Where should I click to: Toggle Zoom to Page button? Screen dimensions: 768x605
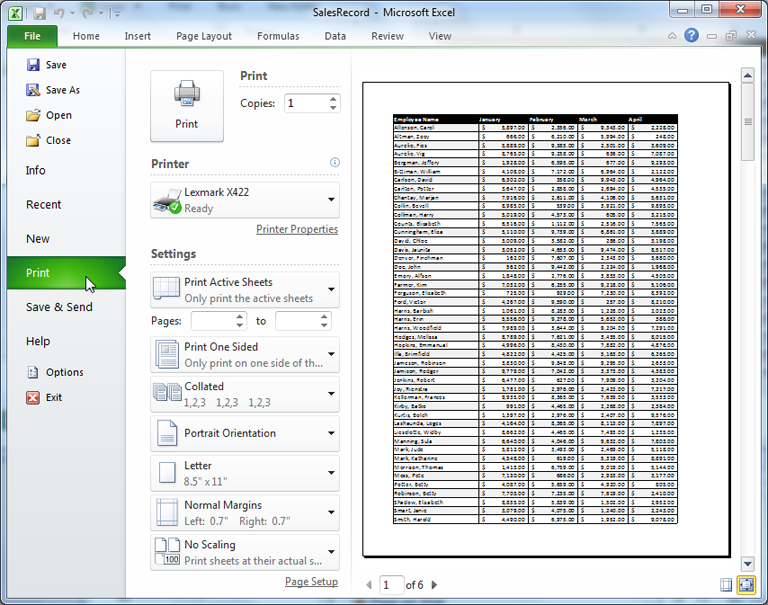pos(745,584)
